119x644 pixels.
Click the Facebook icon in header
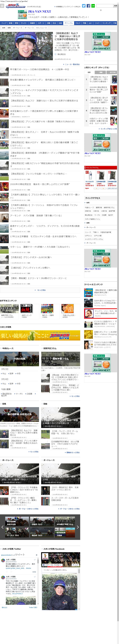pyautogui.click(x=88, y=6)
